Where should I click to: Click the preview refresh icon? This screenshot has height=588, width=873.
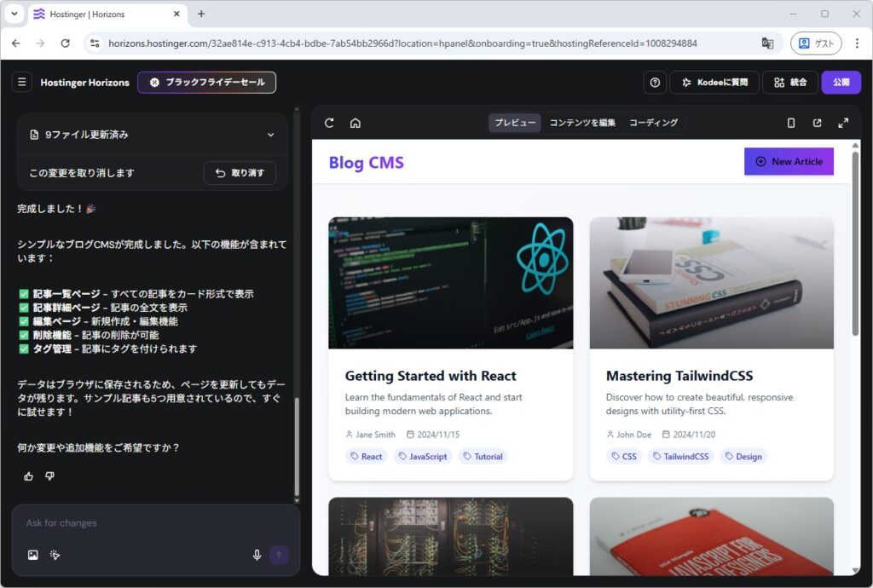tap(329, 123)
